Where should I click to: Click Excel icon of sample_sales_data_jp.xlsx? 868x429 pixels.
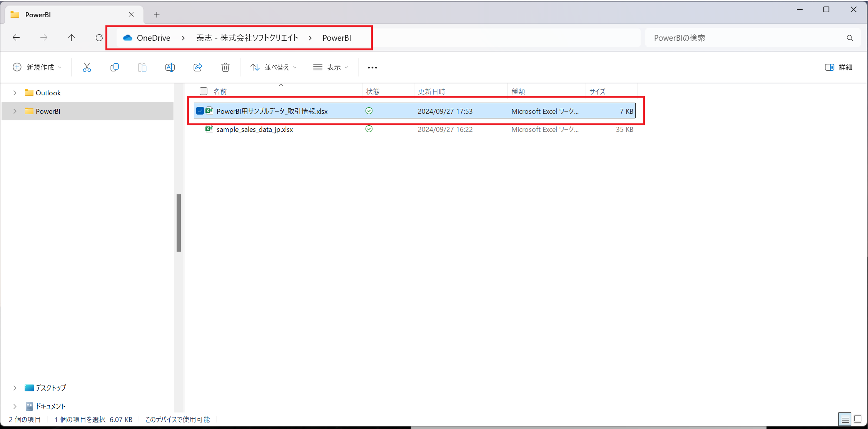(209, 129)
